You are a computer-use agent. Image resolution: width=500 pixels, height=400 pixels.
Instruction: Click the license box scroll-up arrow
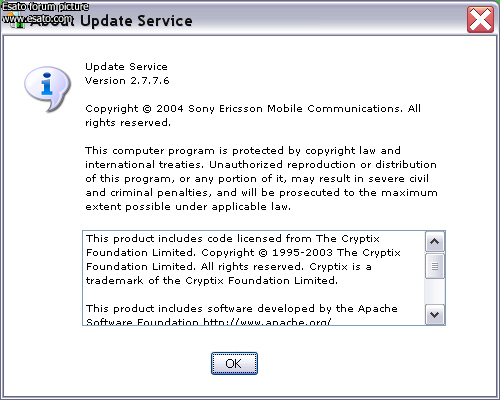[x=435, y=241]
